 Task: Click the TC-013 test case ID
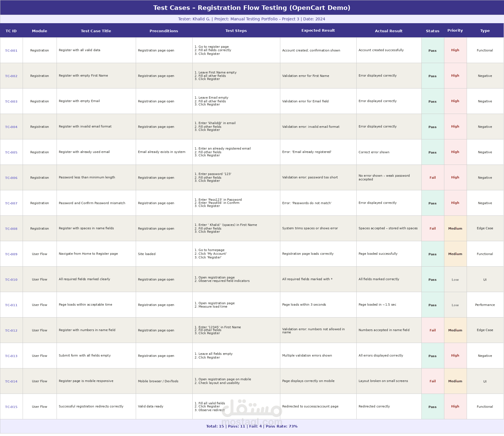click(11, 356)
